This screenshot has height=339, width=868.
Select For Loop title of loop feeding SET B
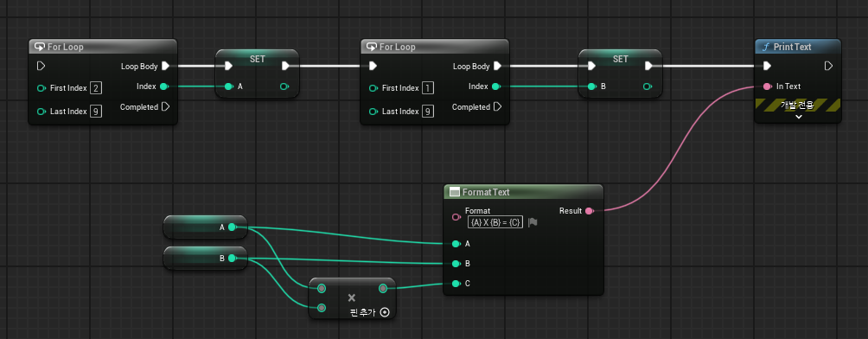[398, 47]
